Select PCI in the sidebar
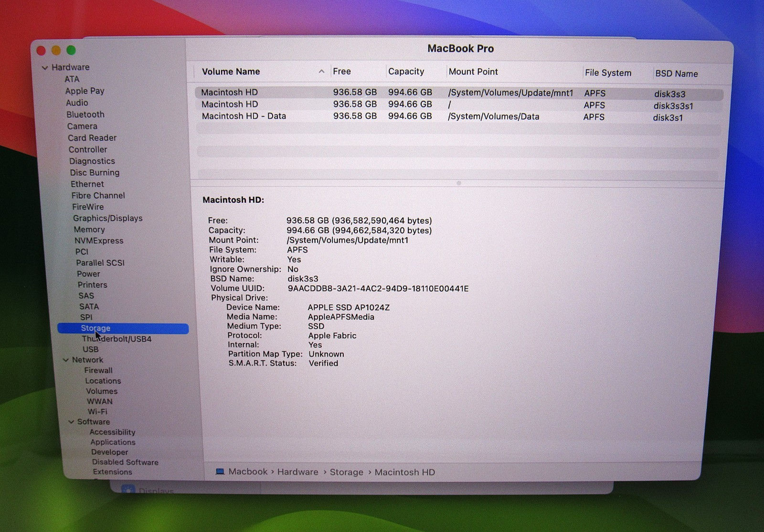This screenshot has height=532, width=764. pyautogui.click(x=82, y=251)
